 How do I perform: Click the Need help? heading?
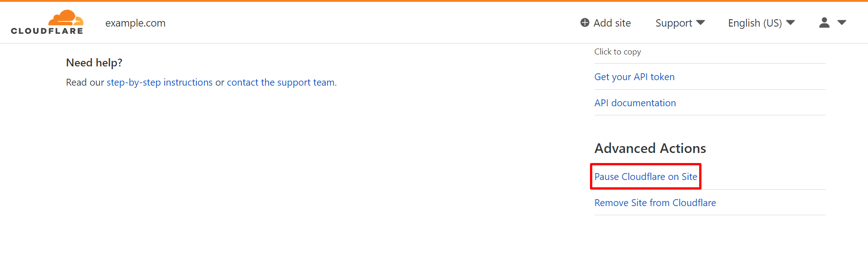tap(94, 63)
